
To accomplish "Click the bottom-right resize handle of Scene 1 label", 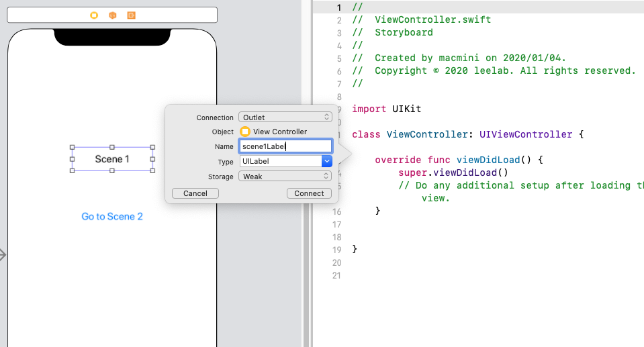I will tap(152, 170).
